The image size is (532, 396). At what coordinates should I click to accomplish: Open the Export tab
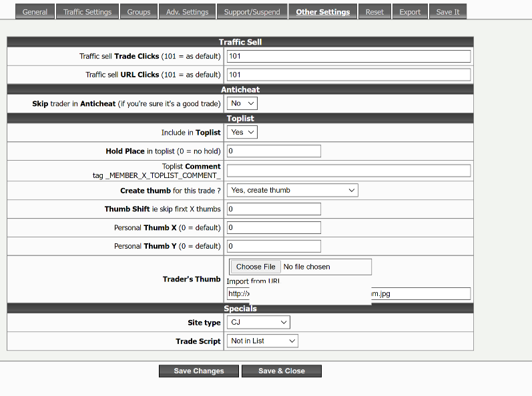(410, 12)
